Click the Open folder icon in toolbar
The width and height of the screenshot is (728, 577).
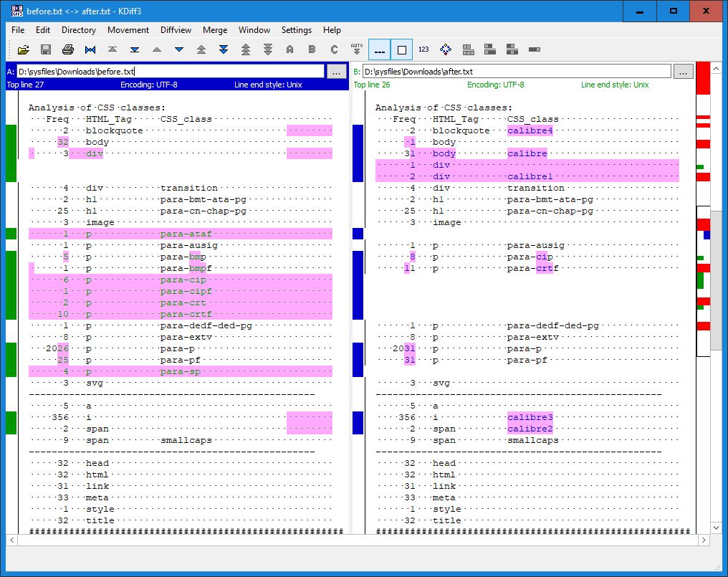click(24, 49)
